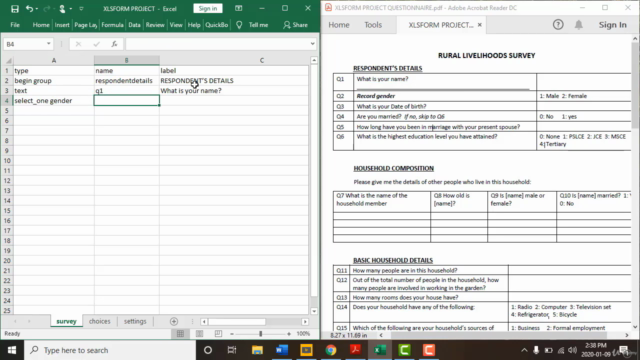Select column C header

coord(262,60)
